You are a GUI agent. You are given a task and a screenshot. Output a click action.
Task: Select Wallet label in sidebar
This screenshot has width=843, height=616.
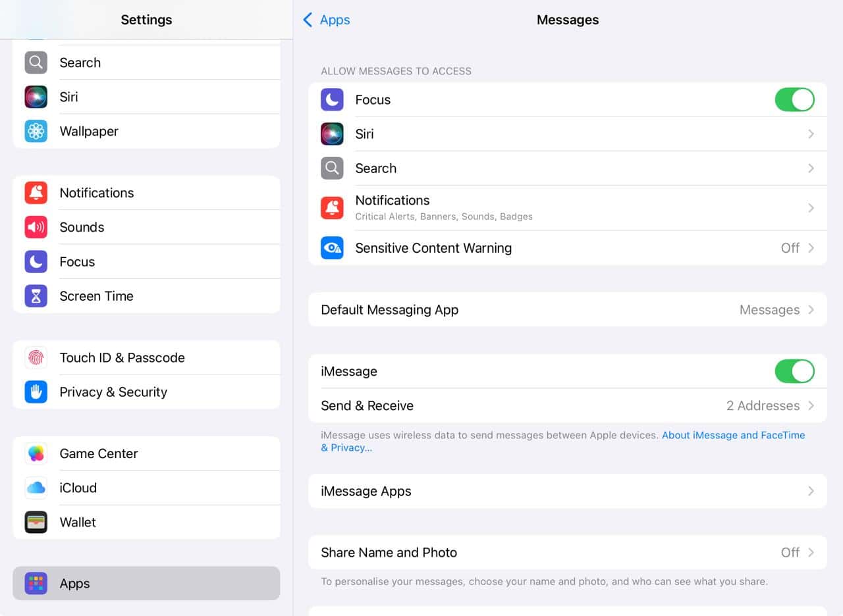pyautogui.click(x=78, y=522)
